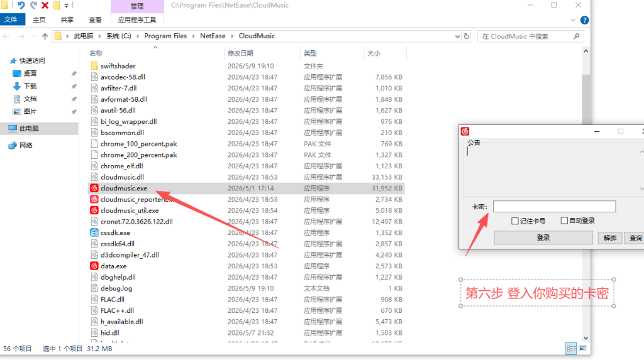Select the chrome_200_percent.pak file icon
Screen dimensions: 644x360
click(94, 155)
